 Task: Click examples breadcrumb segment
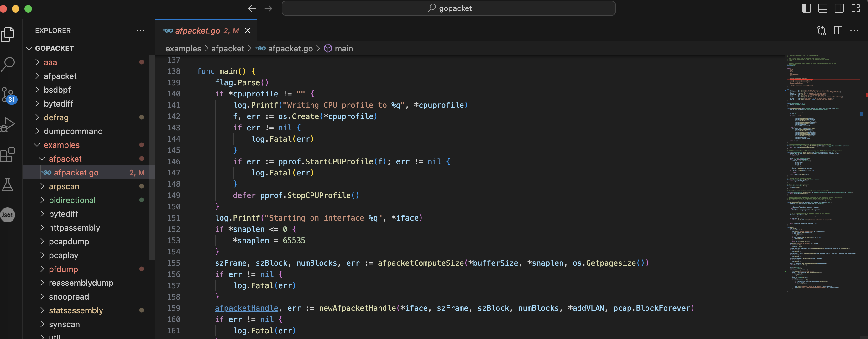pos(183,49)
